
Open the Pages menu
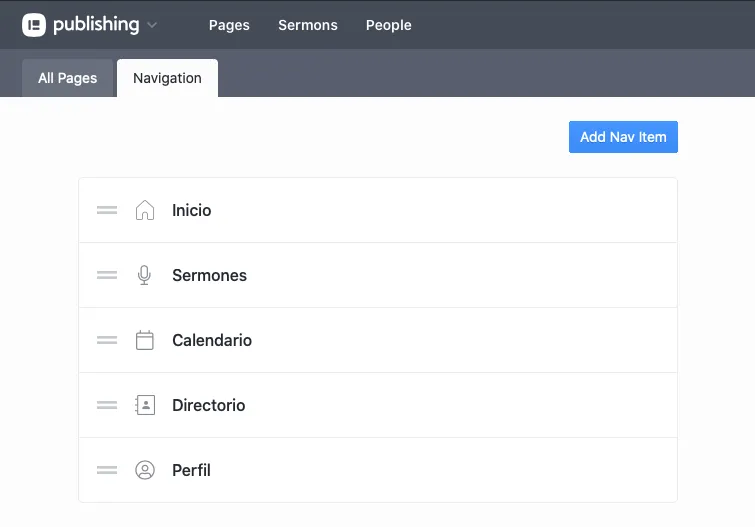tap(229, 25)
